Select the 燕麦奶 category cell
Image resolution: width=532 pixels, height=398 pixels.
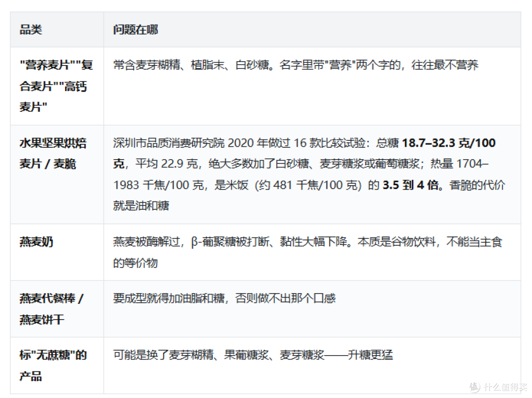click(x=57, y=252)
